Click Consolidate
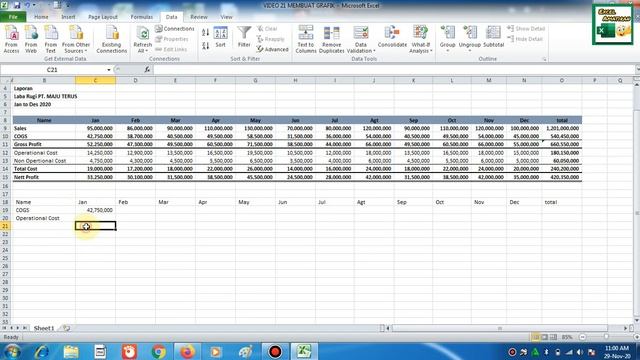The height and width of the screenshot is (360, 640). click(x=392, y=38)
